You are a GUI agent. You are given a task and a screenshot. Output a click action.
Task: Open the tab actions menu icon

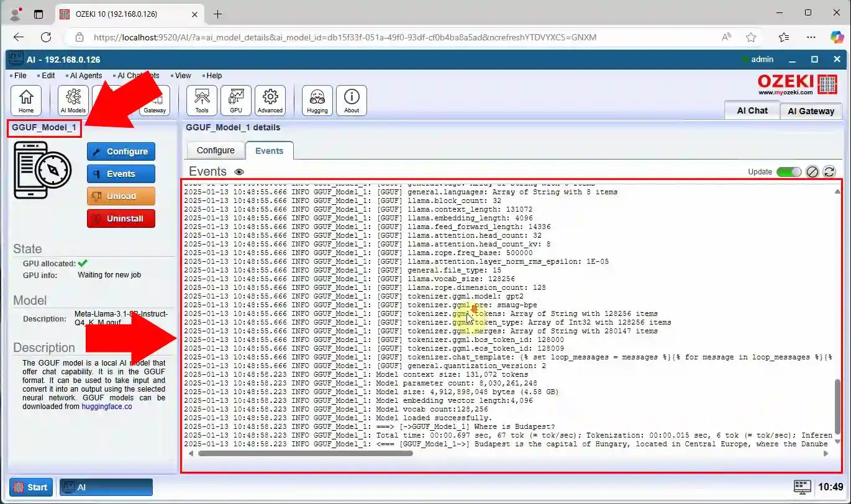point(39,14)
